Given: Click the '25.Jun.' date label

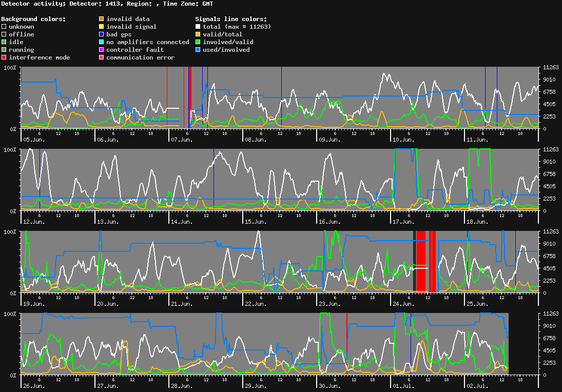Looking at the screenshot, I should pyautogui.click(x=477, y=304).
